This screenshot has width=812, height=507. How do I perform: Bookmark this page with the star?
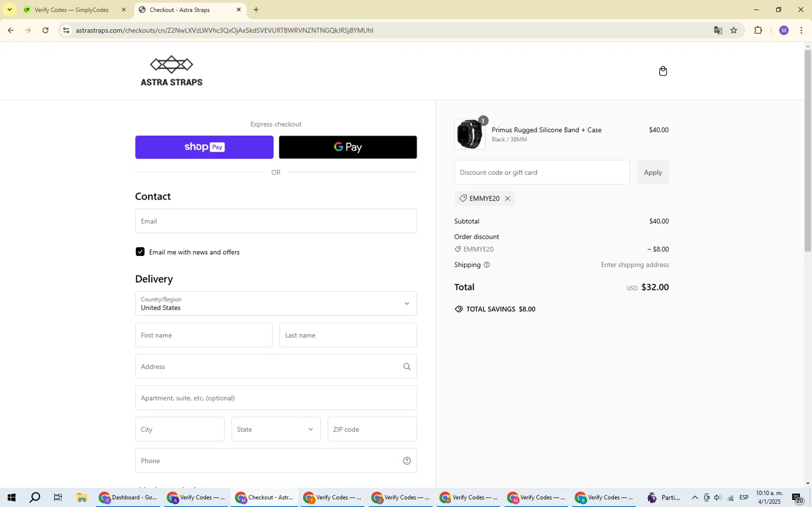pos(734,30)
